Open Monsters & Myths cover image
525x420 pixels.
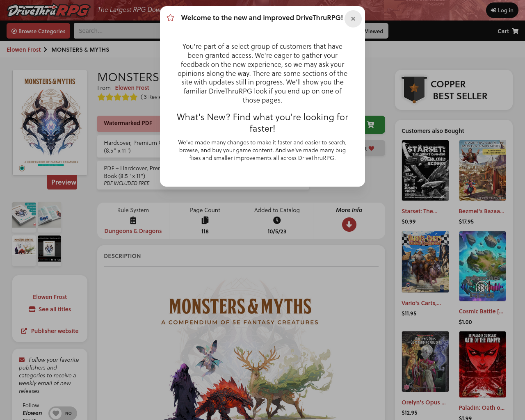click(x=50, y=123)
